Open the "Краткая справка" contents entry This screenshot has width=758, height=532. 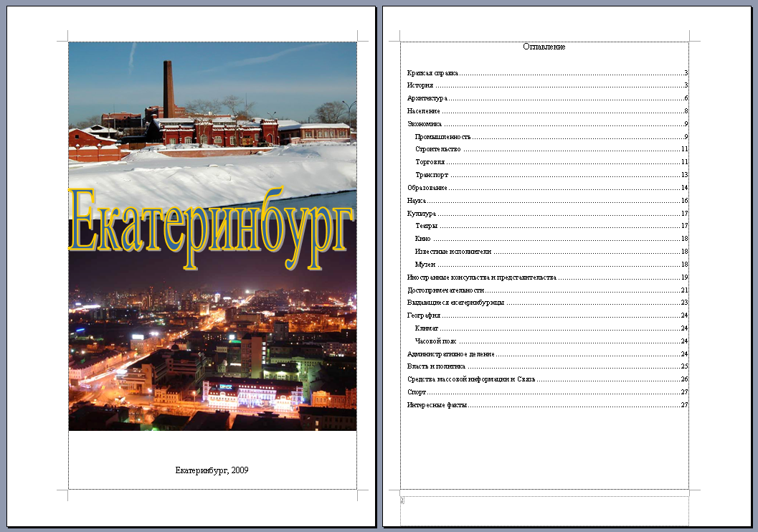pos(547,73)
